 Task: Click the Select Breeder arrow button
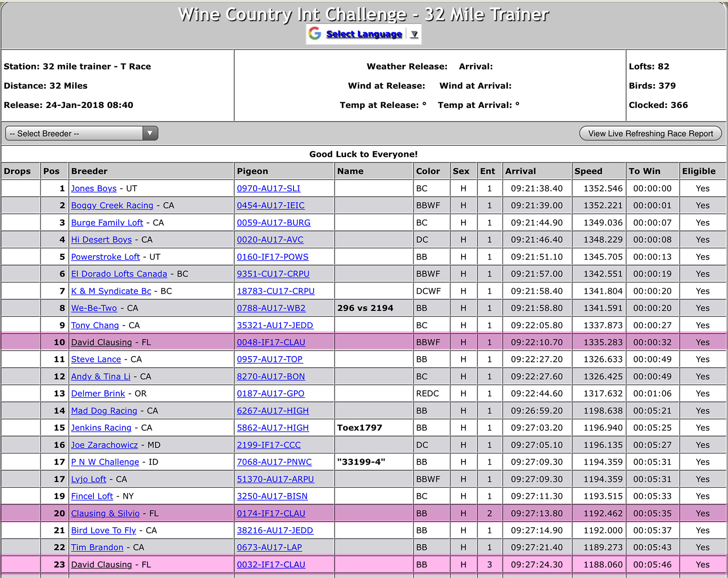coord(150,133)
